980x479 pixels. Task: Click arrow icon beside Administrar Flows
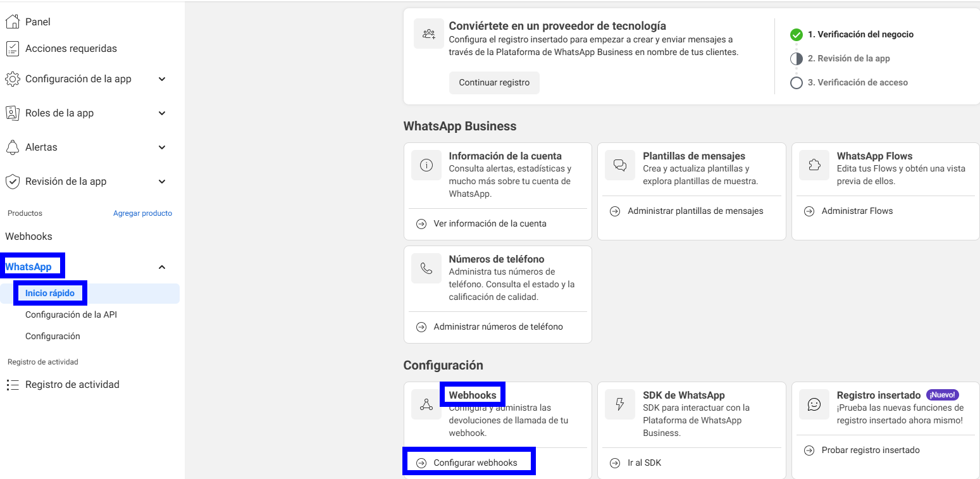tap(809, 211)
